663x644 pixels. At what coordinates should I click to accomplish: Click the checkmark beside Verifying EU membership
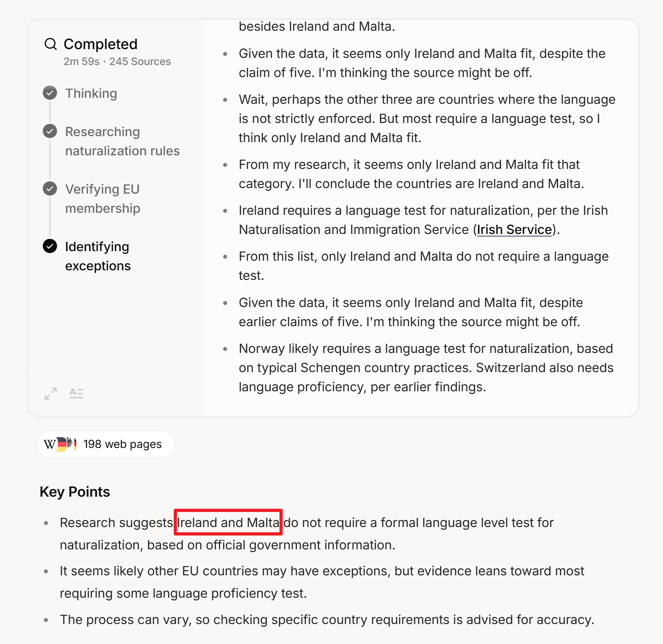(x=50, y=189)
